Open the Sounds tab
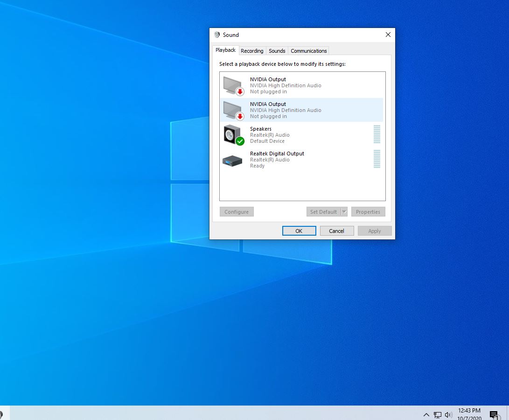509x420 pixels. point(277,50)
